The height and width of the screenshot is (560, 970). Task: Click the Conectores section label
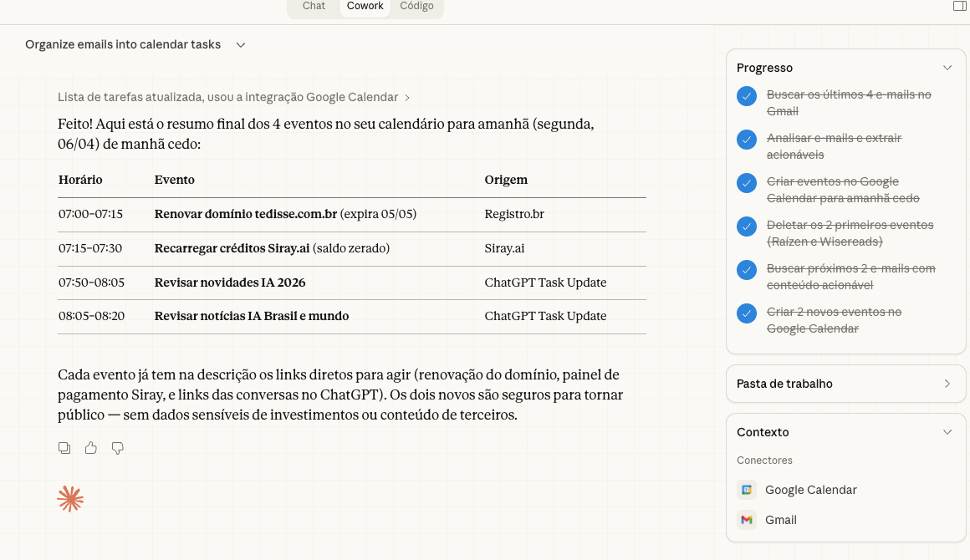[764, 461]
